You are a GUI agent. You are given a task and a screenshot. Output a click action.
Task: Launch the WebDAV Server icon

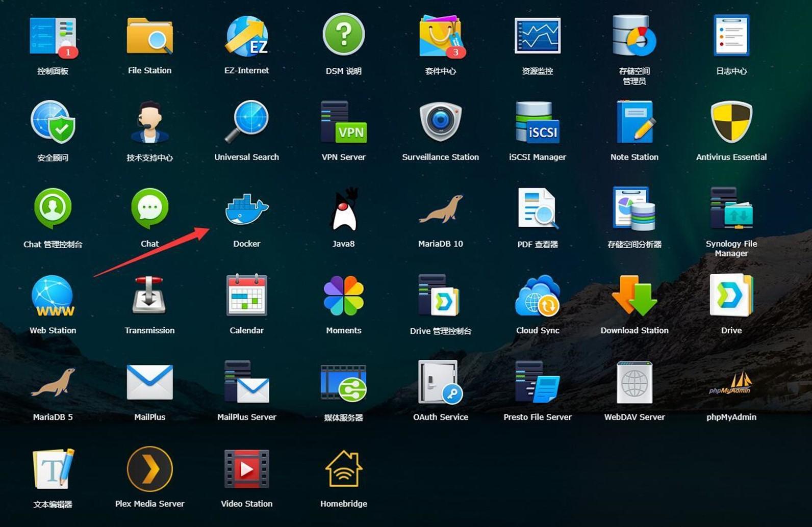tap(634, 382)
